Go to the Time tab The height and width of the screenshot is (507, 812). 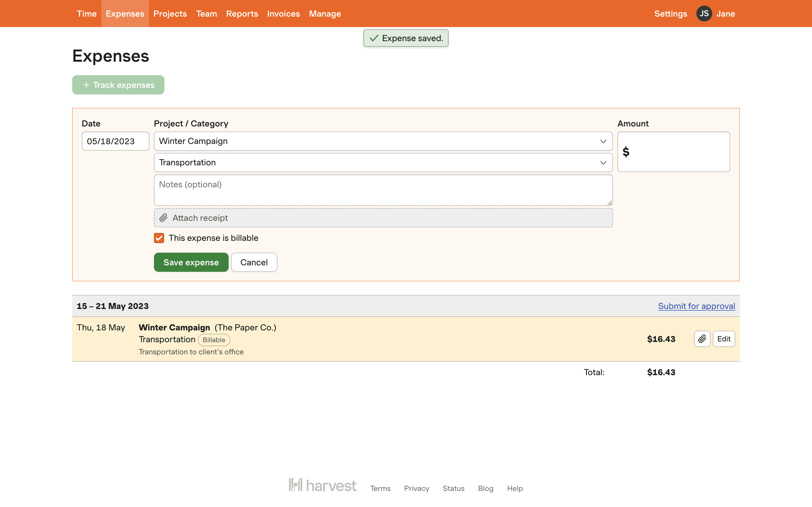(87, 14)
